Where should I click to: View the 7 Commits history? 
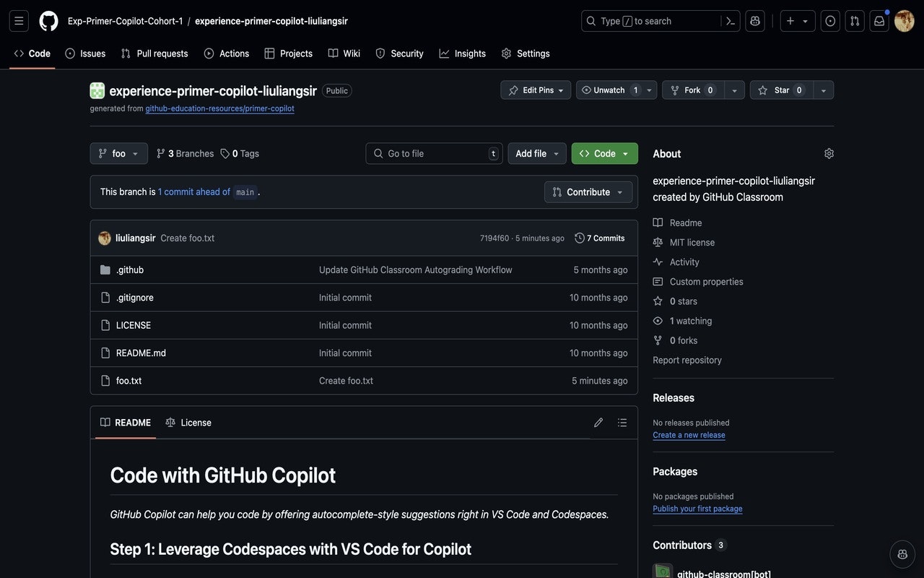click(600, 238)
